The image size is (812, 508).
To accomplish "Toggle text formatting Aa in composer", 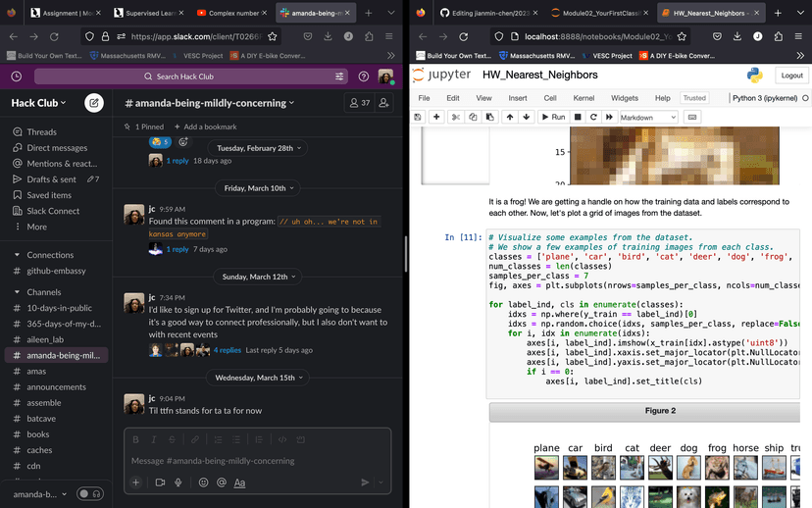I will pos(239,483).
